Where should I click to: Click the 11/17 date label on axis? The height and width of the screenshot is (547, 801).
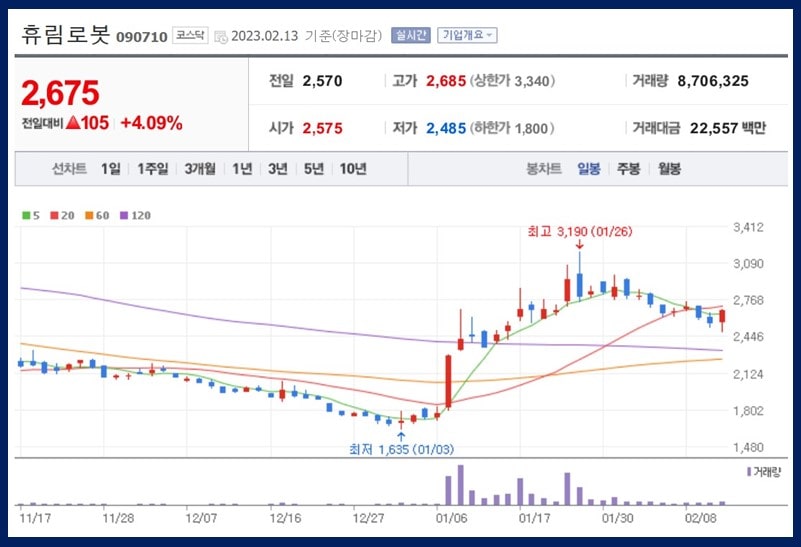click(x=35, y=518)
